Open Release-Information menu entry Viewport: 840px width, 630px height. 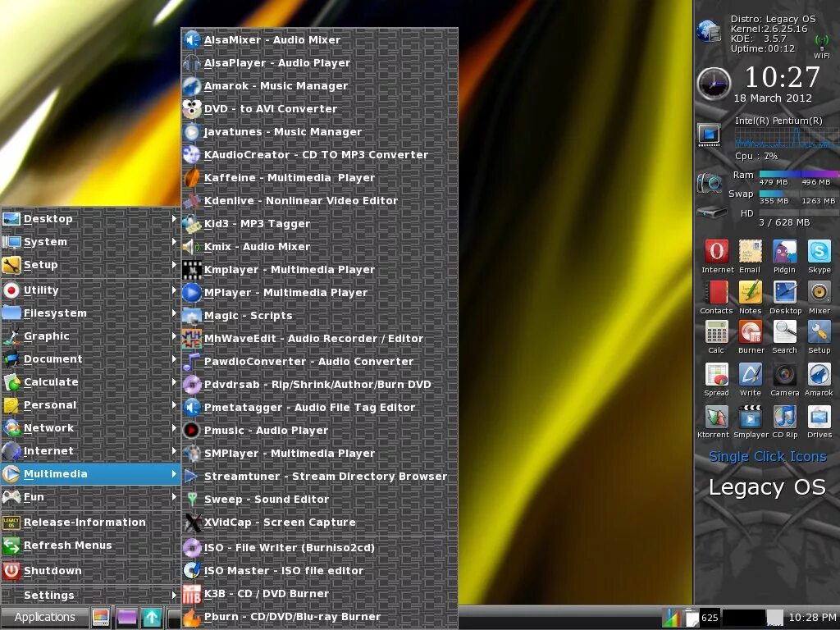(x=90, y=523)
